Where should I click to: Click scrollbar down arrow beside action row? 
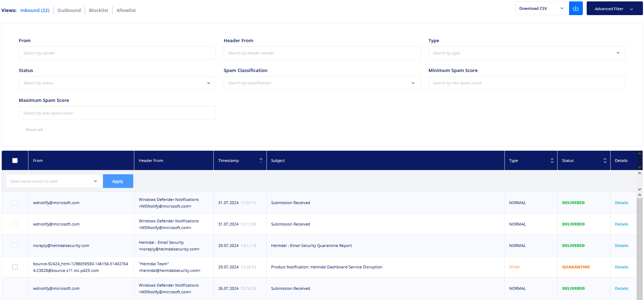(x=639, y=189)
